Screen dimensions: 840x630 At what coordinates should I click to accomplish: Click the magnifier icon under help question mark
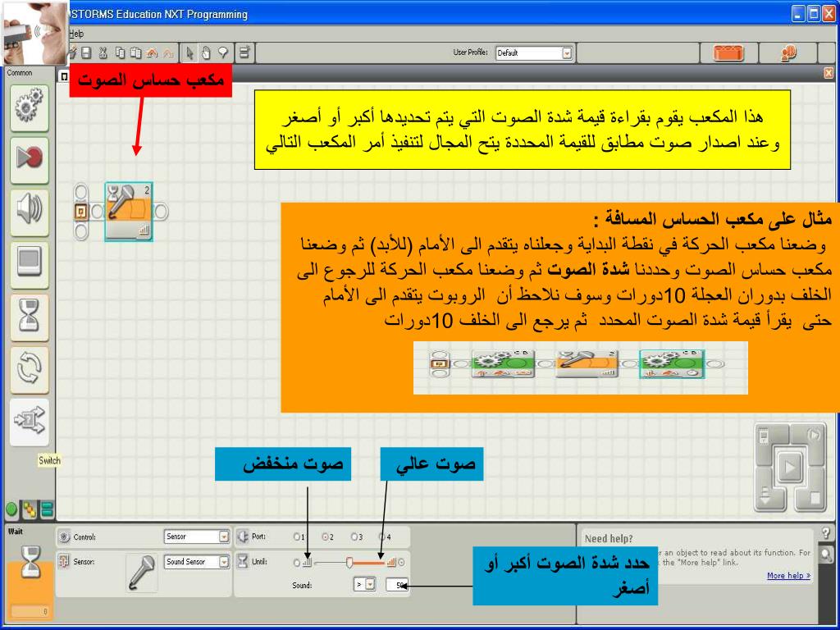[826, 555]
